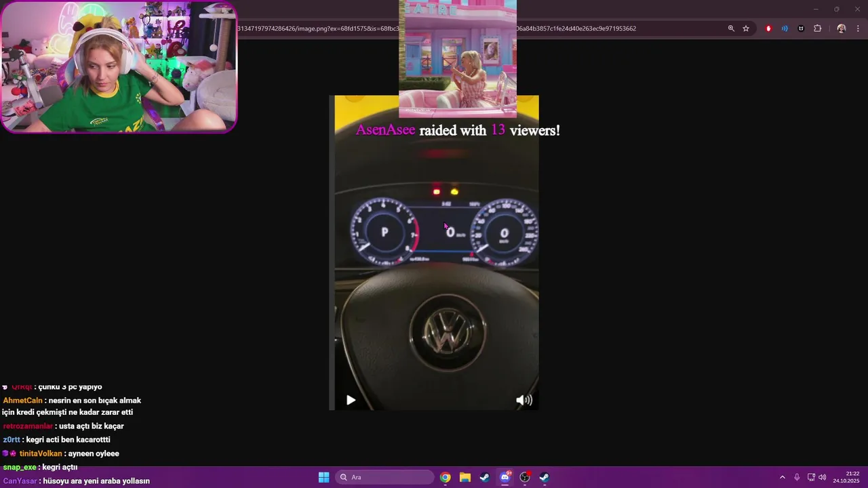Bookmark this page with the star icon
The height and width of the screenshot is (488, 868).
point(746,28)
